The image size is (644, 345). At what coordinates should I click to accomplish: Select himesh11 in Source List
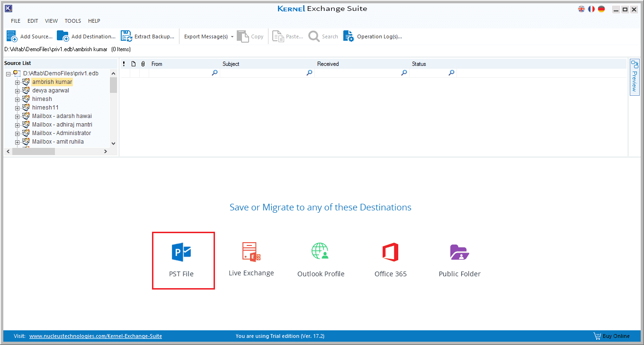coord(45,108)
